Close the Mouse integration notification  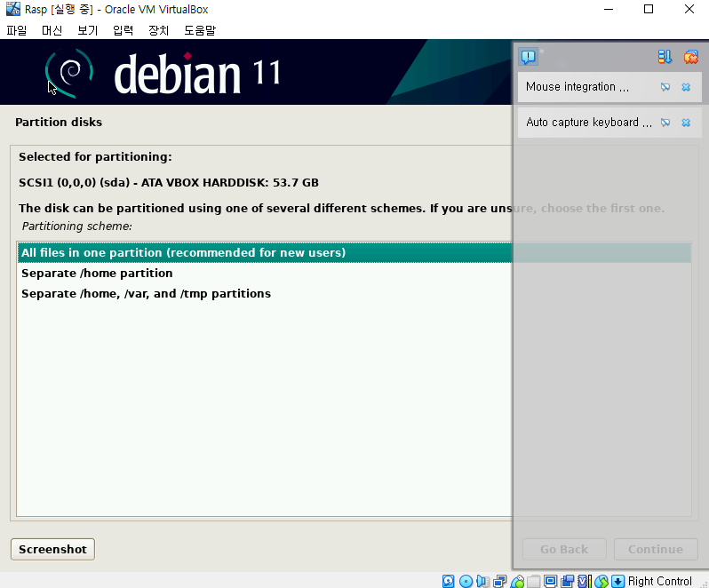[686, 87]
